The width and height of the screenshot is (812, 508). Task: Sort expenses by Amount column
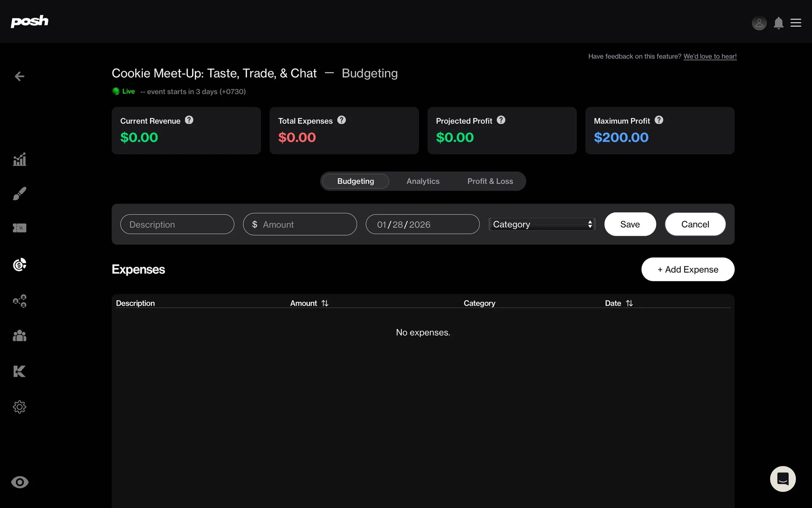(x=324, y=303)
